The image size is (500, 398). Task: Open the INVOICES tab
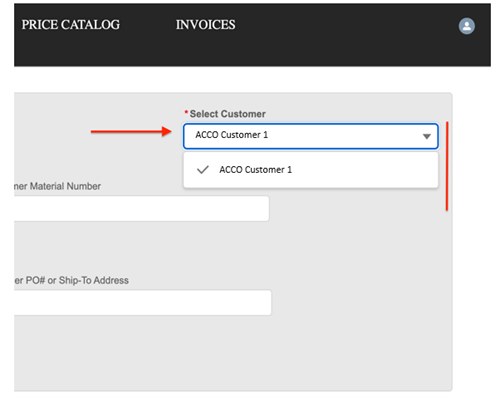click(205, 25)
